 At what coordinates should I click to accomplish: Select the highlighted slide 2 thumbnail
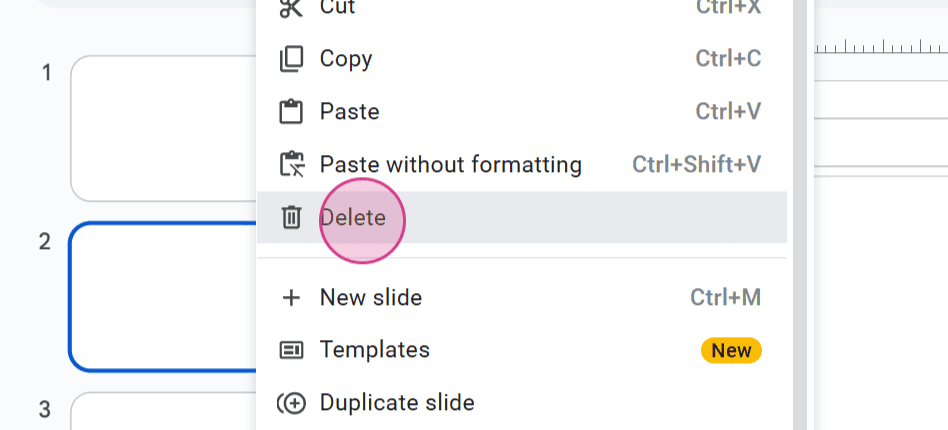[x=163, y=297]
